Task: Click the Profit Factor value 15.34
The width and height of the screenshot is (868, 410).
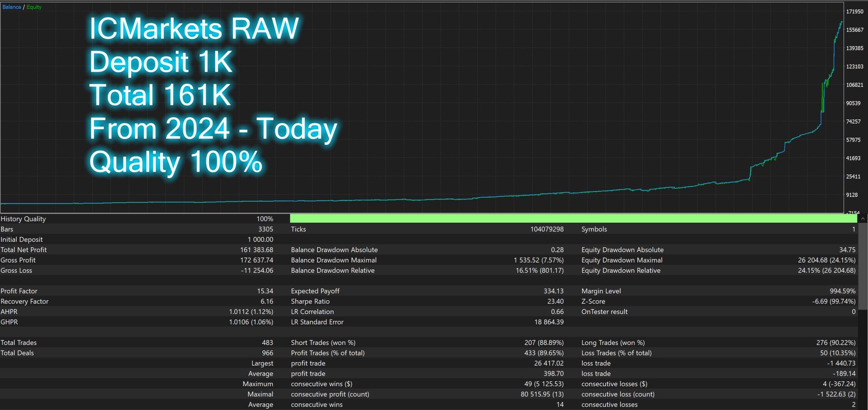Action: pyautogui.click(x=265, y=291)
